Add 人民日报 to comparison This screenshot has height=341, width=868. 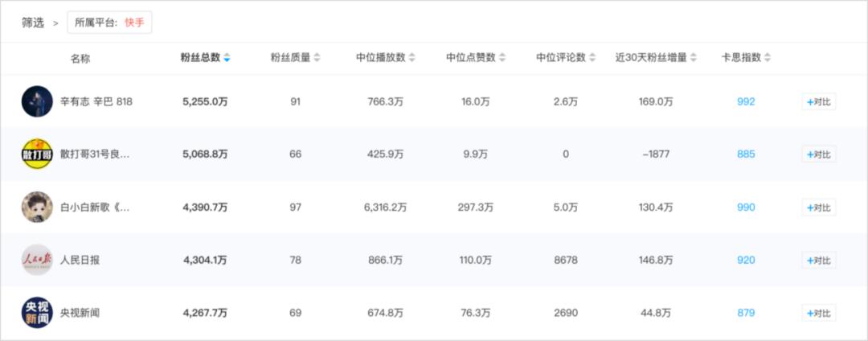[818, 260]
